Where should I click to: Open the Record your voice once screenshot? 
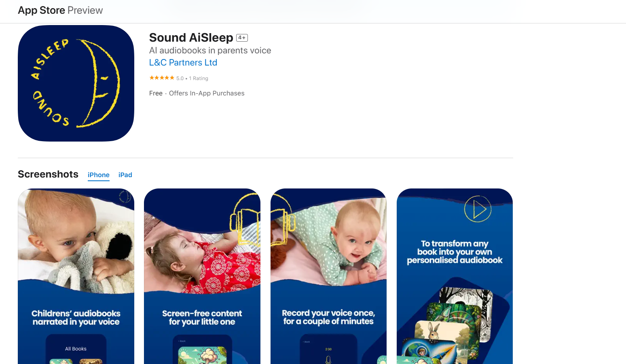point(328,276)
